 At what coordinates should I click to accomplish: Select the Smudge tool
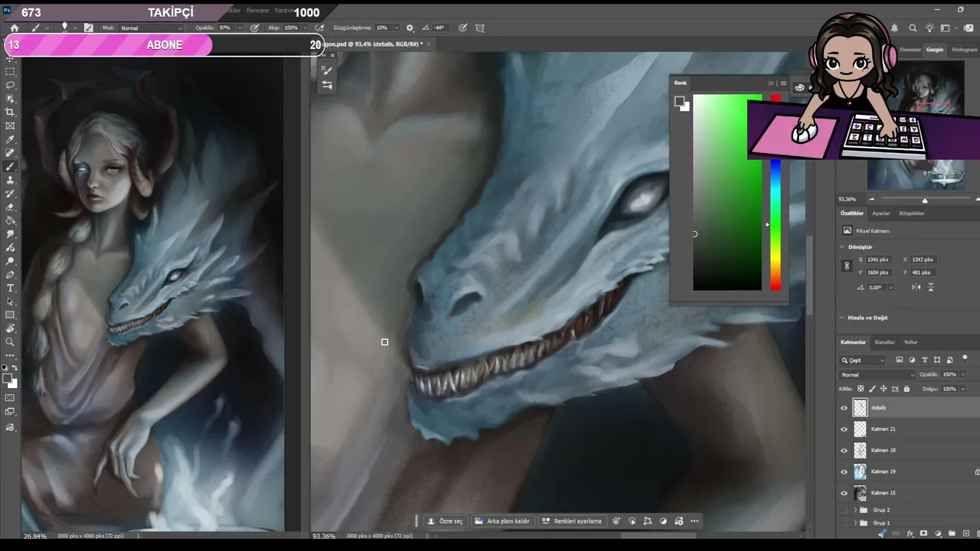click(x=10, y=234)
